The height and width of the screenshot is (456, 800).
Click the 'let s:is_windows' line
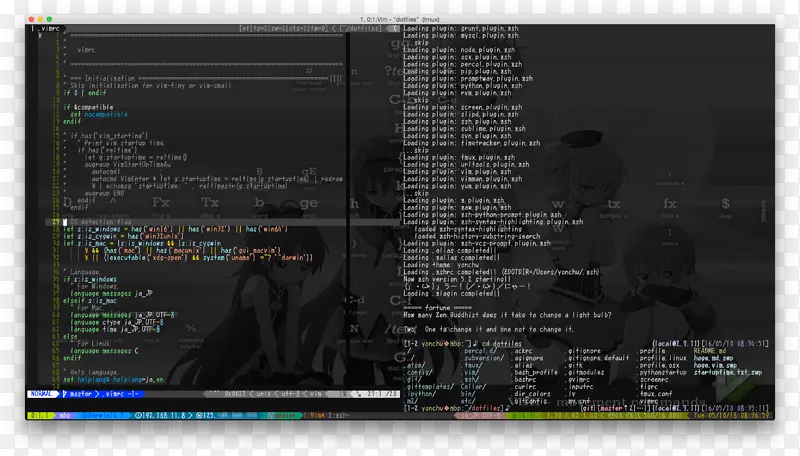[x=176, y=229]
